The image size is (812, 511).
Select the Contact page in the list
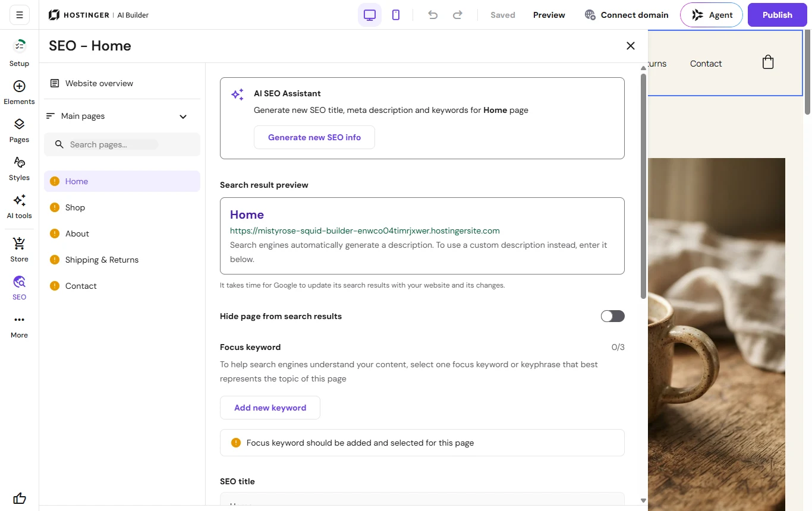click(122, 286)
